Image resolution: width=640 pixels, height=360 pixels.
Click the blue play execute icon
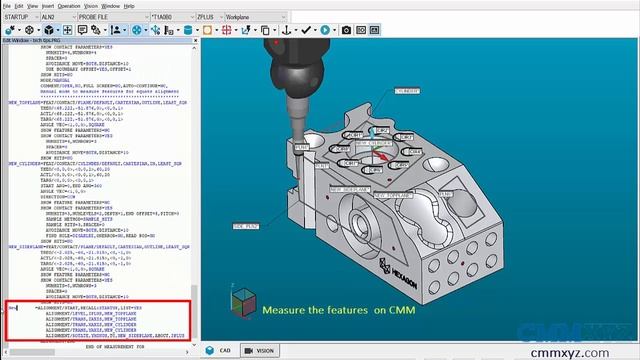point(325,30)
